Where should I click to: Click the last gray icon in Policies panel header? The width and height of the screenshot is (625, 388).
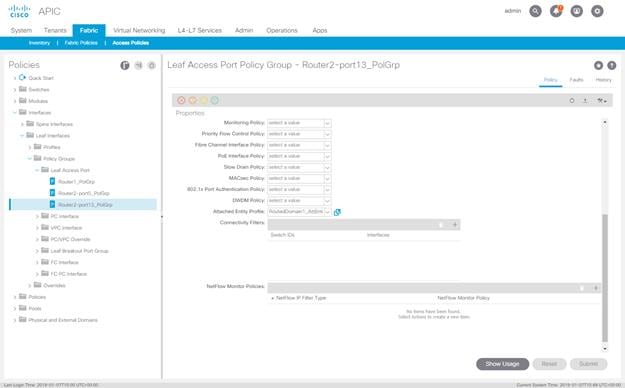151,65
